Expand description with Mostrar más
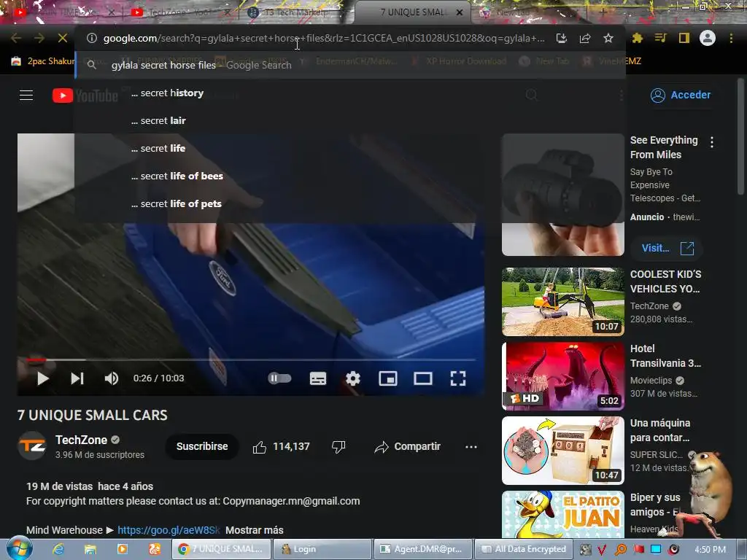Viewport: 747px width, 560px height. (255, 530)
